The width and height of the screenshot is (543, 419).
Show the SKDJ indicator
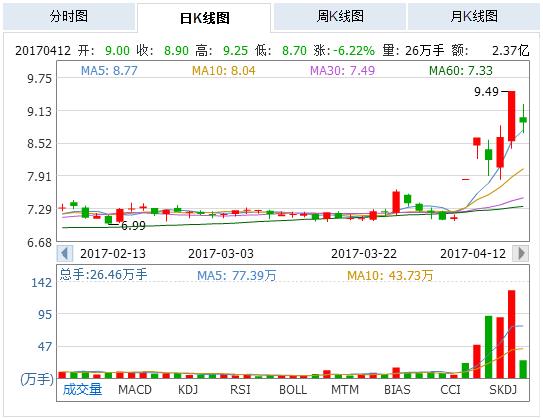click(503, 390)
